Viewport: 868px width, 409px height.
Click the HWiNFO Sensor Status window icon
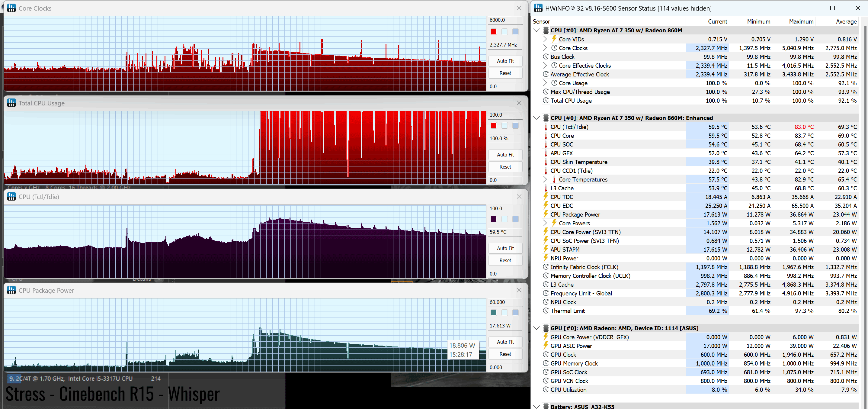538,8
